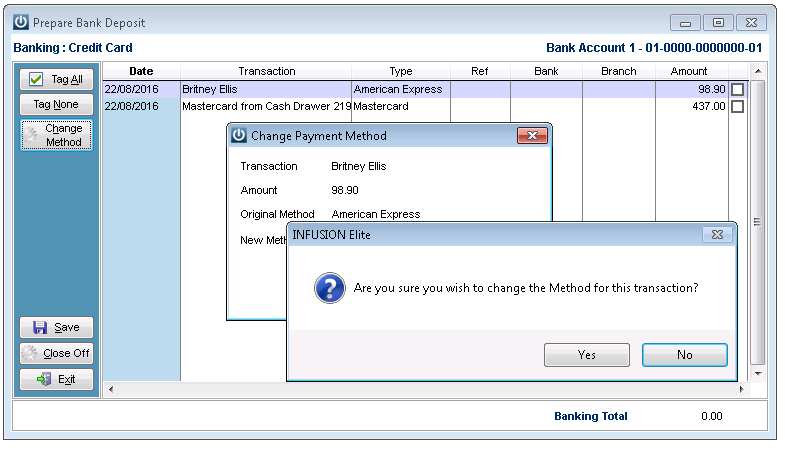The width and height of the screenshot is (785, 452).
Task: Click the Prepare Bank Deposit title icon
Action: (x=21, y=22)
